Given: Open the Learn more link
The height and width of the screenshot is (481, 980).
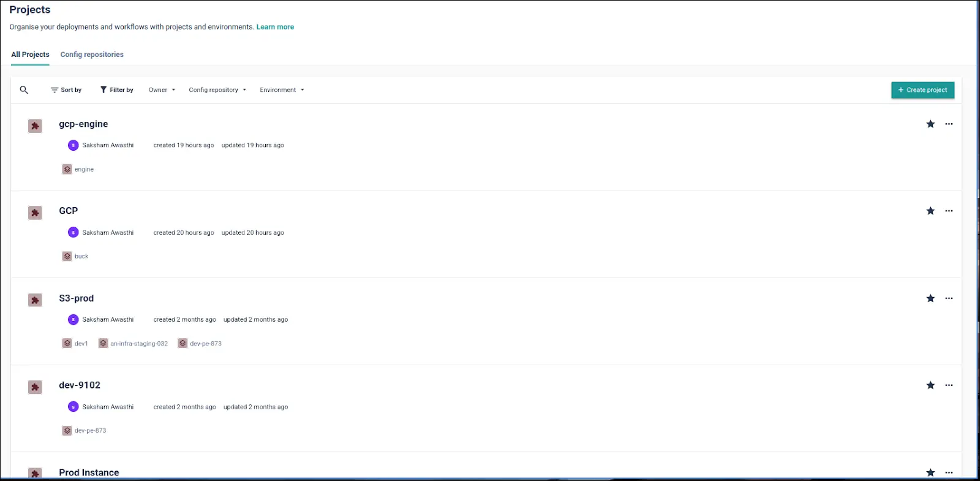Looking at the screenshot, I should (x=275, y=27).
